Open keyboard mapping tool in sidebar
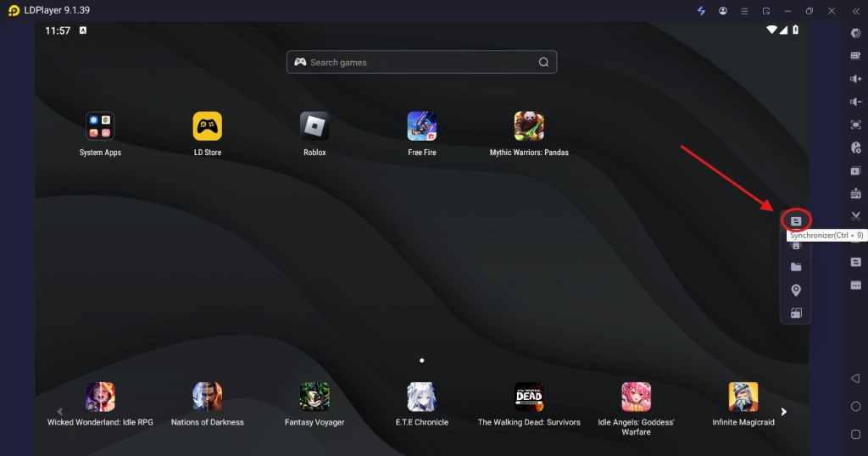 [855, 56]
